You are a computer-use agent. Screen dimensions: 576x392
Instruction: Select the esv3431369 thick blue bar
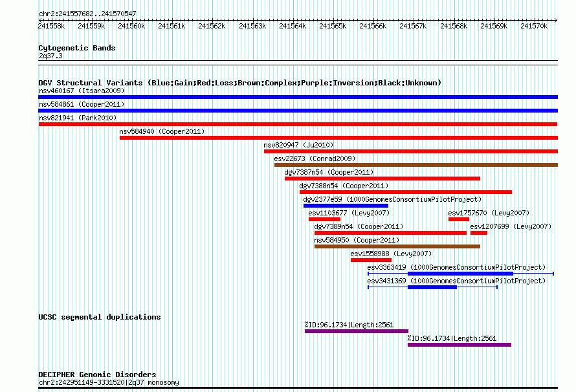[432, 287]
